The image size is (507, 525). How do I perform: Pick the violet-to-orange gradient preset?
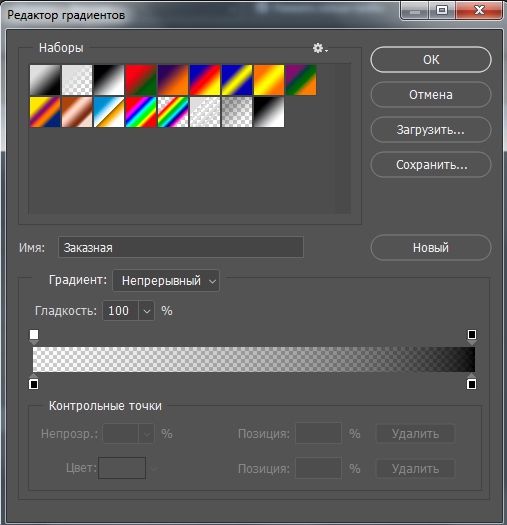pos(173,80)
